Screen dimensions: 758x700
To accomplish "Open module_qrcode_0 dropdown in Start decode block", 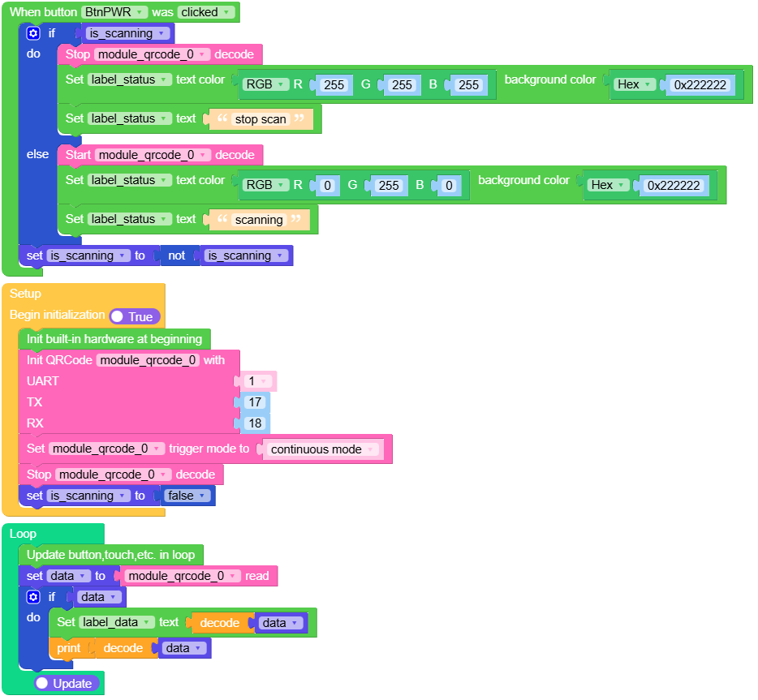I will tap(153, 155).
